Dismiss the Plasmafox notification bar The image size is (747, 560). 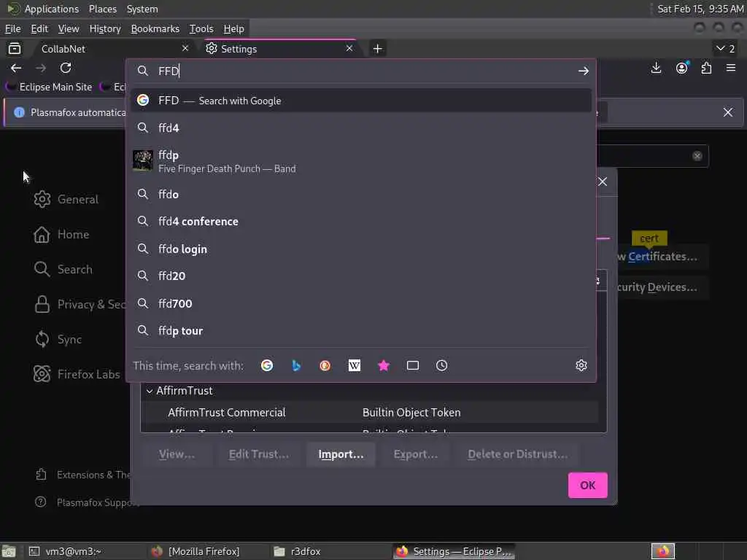click(x=728, y=112)
